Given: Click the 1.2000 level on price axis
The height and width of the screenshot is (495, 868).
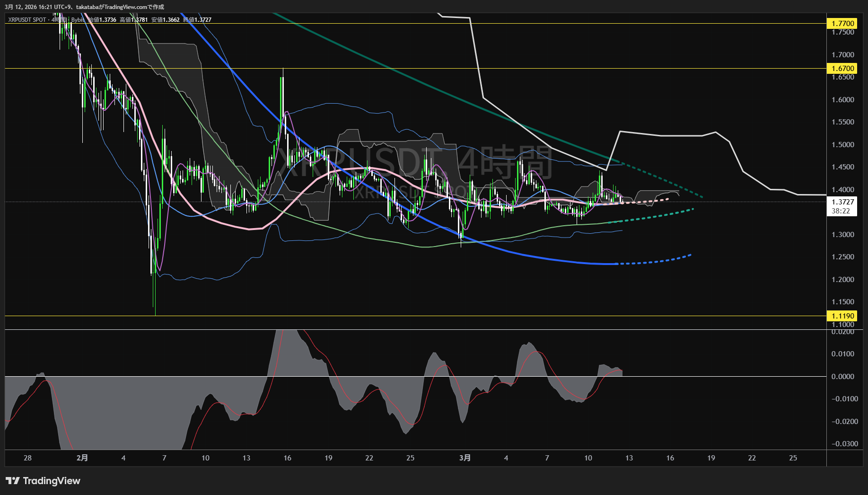Looking at the screenshot, I should coord(843,280).
